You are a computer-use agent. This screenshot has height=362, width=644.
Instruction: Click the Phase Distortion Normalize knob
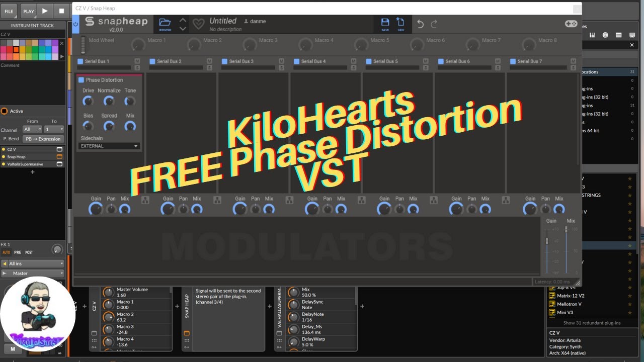pos(109,101)
